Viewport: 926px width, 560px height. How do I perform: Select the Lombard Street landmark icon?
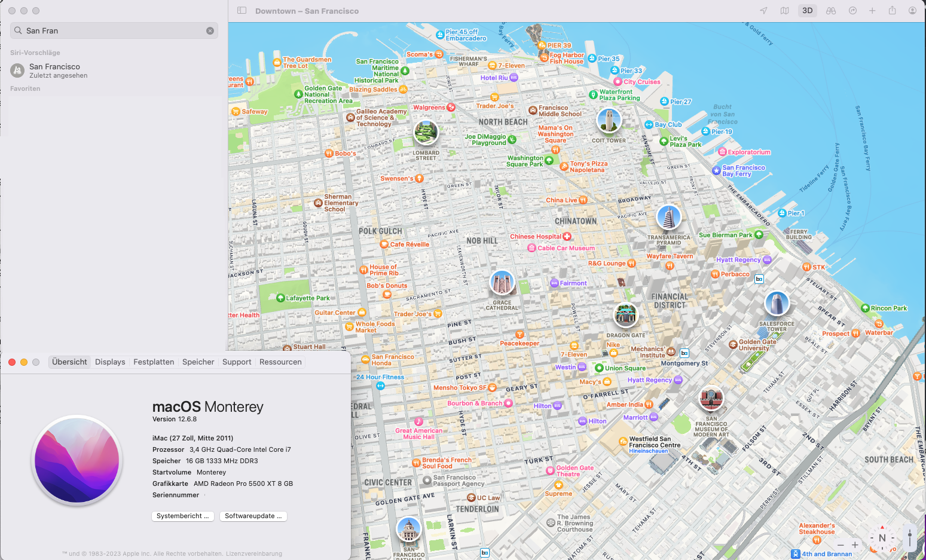(426, 132)
